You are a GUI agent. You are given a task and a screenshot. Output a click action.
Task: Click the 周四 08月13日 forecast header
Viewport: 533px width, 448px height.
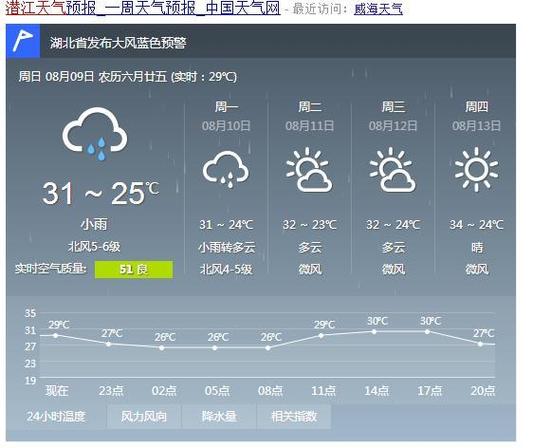[x=476, y=116]
